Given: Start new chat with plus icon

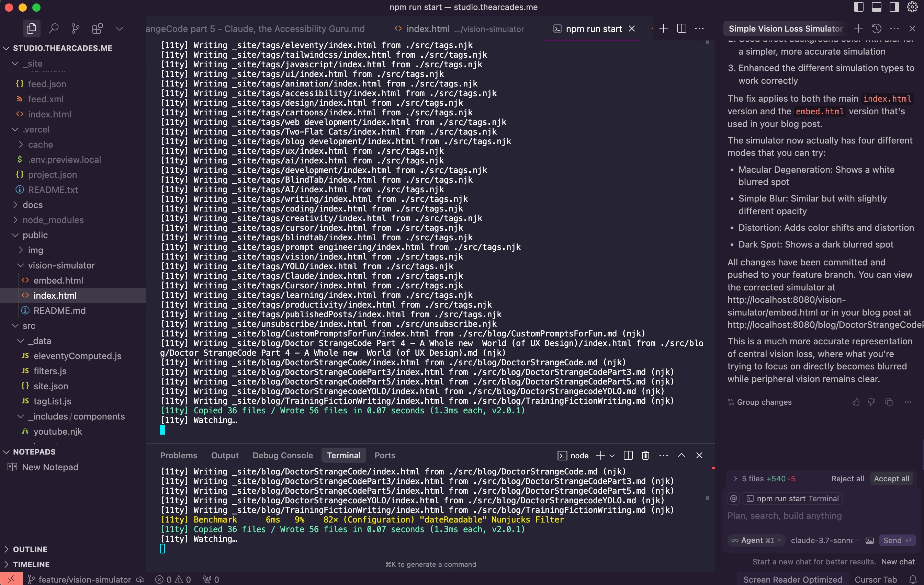Looking at the screenshot, I should [x=858, y=28].
